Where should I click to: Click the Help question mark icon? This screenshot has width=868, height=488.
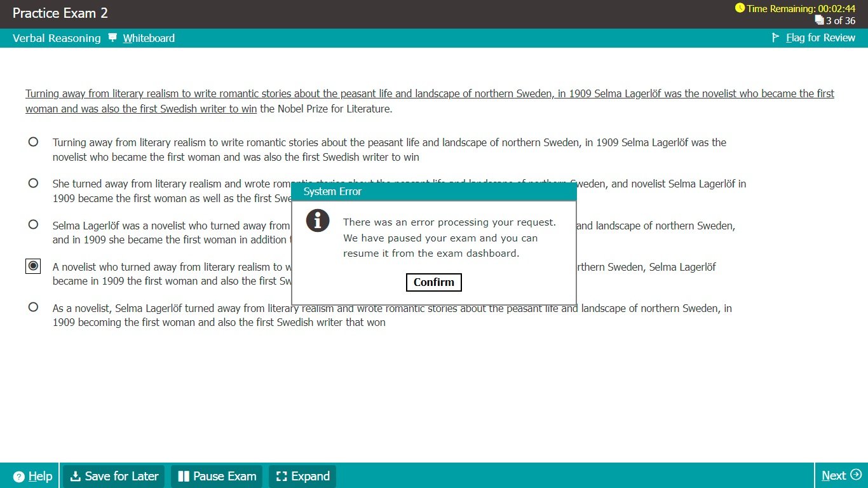click(19, 477)
